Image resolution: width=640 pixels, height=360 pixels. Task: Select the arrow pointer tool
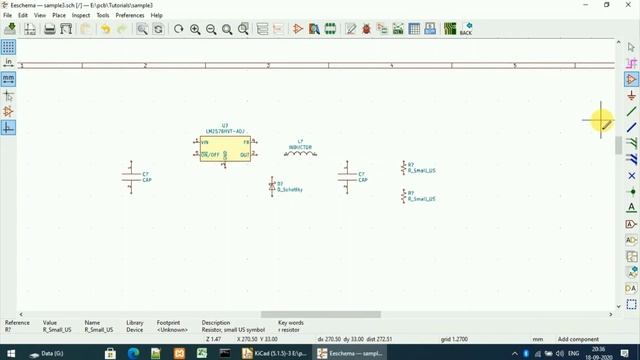pyautogui.click(x=631, y=47)
